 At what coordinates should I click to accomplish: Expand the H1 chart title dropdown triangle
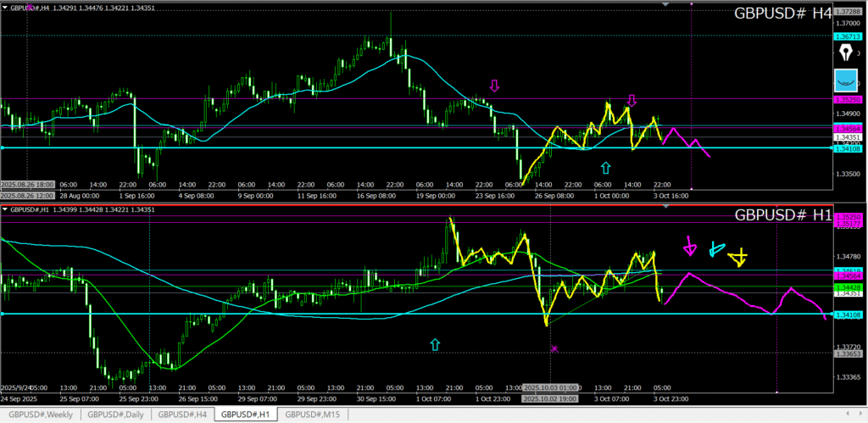point(5,209)
